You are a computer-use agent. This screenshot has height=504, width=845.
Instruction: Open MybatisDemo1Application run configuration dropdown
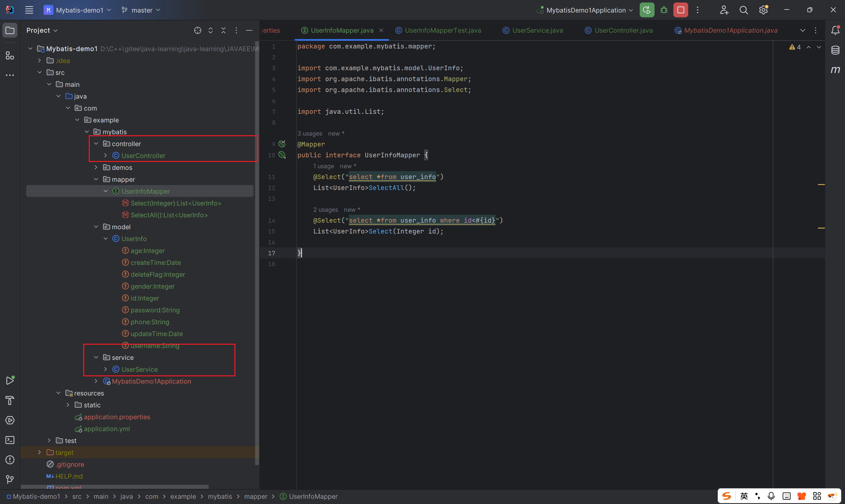(584, 10)
